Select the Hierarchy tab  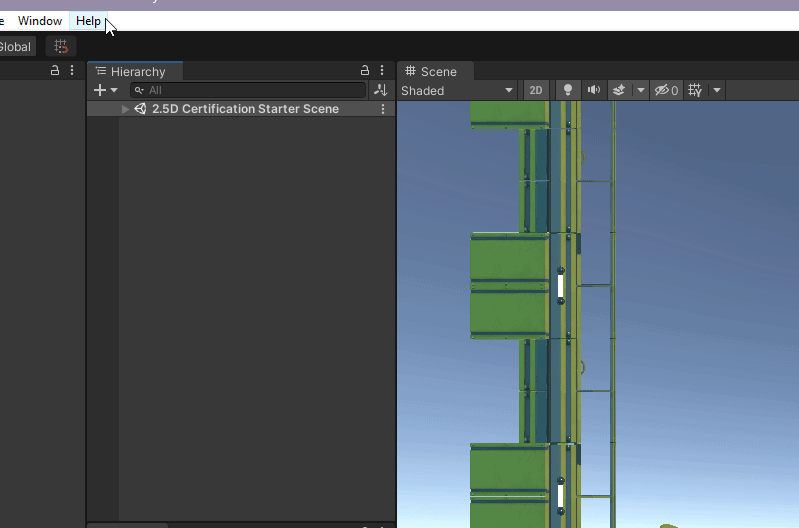[x=135, y=71]
